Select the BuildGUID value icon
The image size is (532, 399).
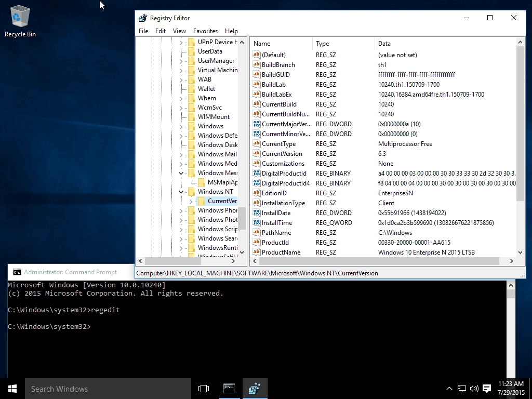coord(257,74)
